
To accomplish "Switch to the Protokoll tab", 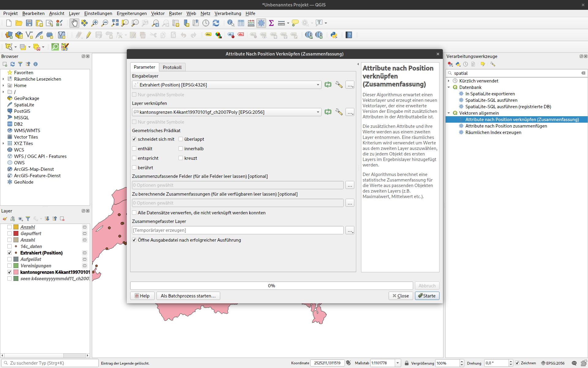I will (x=172, y=67).
